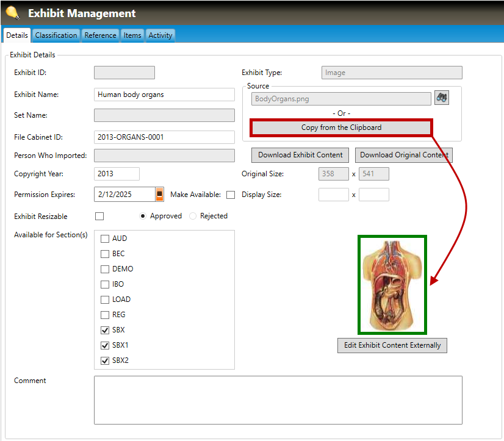The width and height of the screenshot is (504, 441).
Task: Uncheck the SBX section checkbox
Action: coord(105,330)
